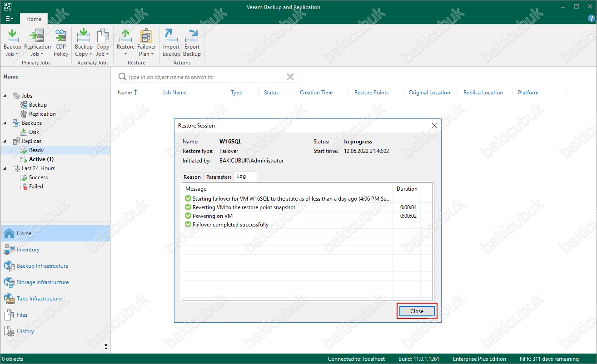
Task: Open Backup Infrastructure navigation view
Action: coord(42,266)
